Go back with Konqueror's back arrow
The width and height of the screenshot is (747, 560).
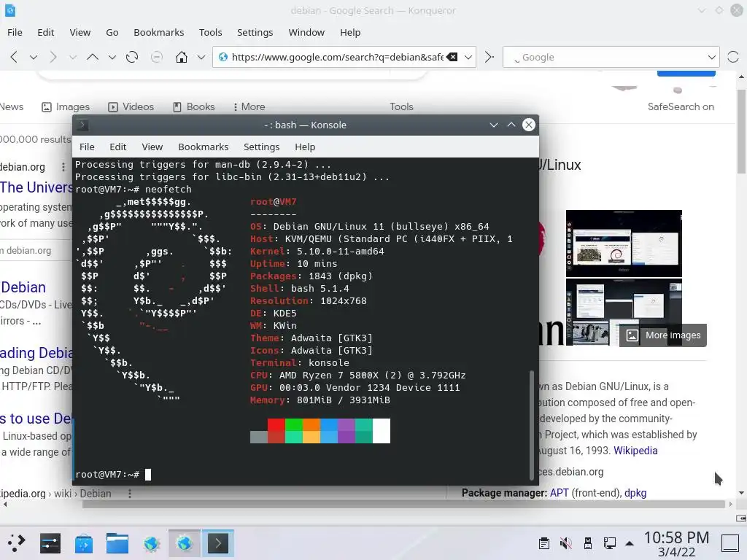[14, 57]
